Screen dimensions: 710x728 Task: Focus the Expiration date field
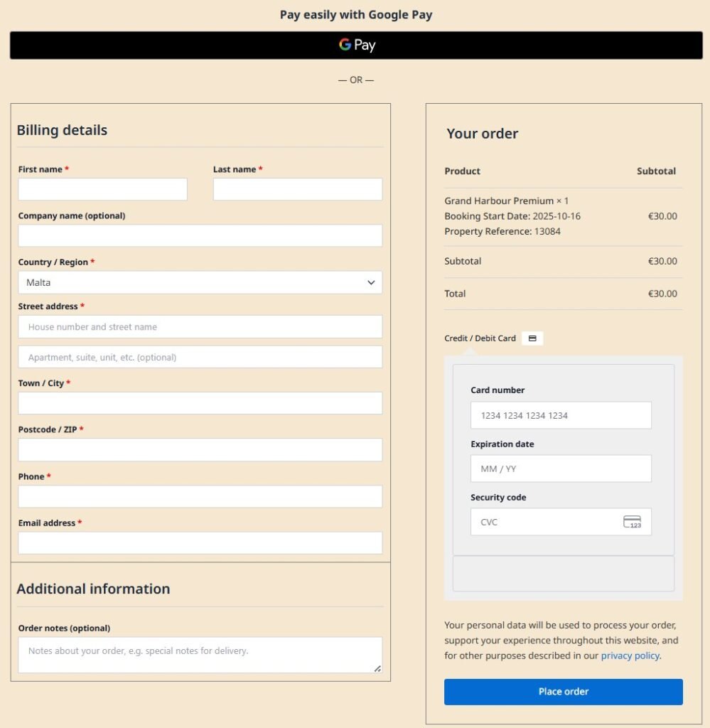coord(561,469)
